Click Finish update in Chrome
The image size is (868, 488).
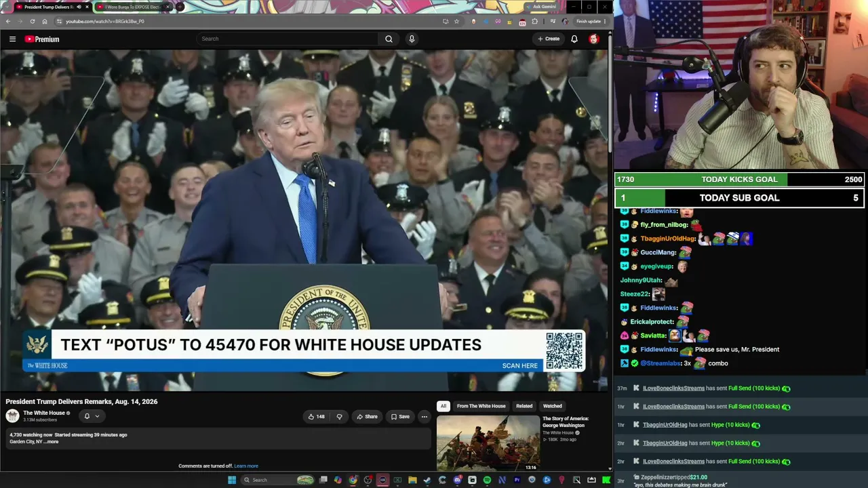591,21
